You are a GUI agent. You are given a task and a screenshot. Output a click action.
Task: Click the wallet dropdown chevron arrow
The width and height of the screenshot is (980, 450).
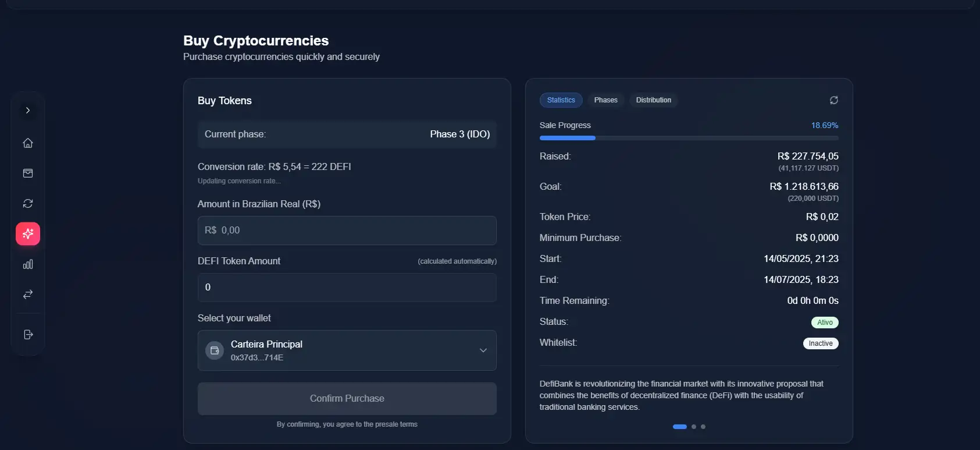pyautogui.click(x=483, y=350)
